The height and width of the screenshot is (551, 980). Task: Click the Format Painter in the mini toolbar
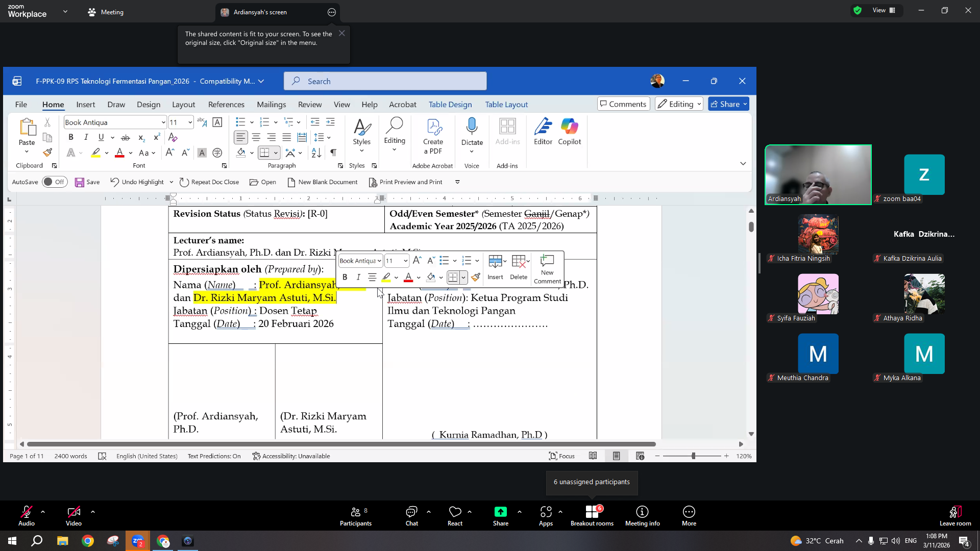(476, 277)
